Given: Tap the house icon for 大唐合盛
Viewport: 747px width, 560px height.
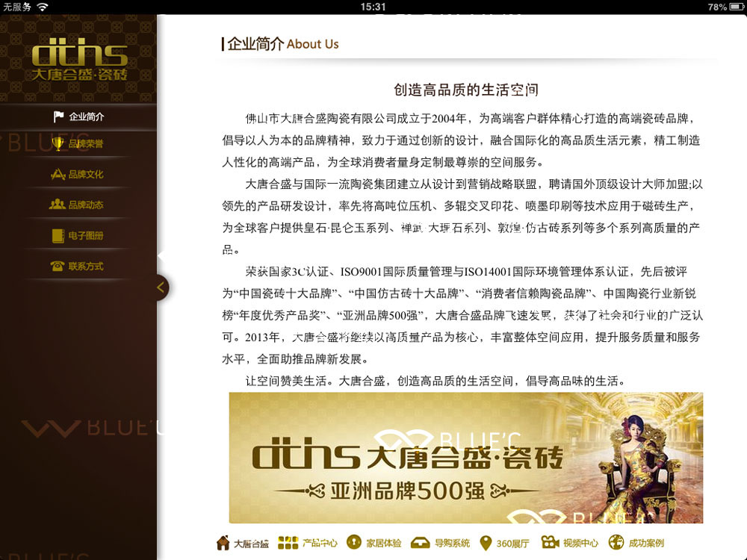Looking at the screenshot, I should click(x=223, y=542).
